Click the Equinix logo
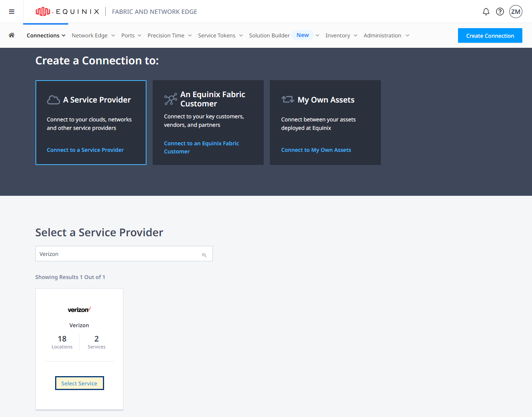Image resolution: width=532 pixels, height=417 pixels. (67, 12)
